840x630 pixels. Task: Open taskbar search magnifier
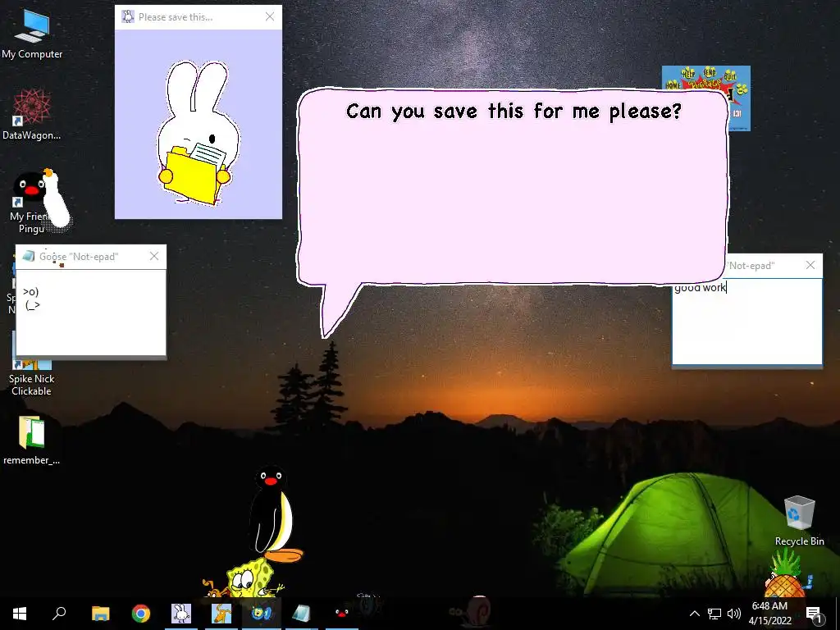59,614
